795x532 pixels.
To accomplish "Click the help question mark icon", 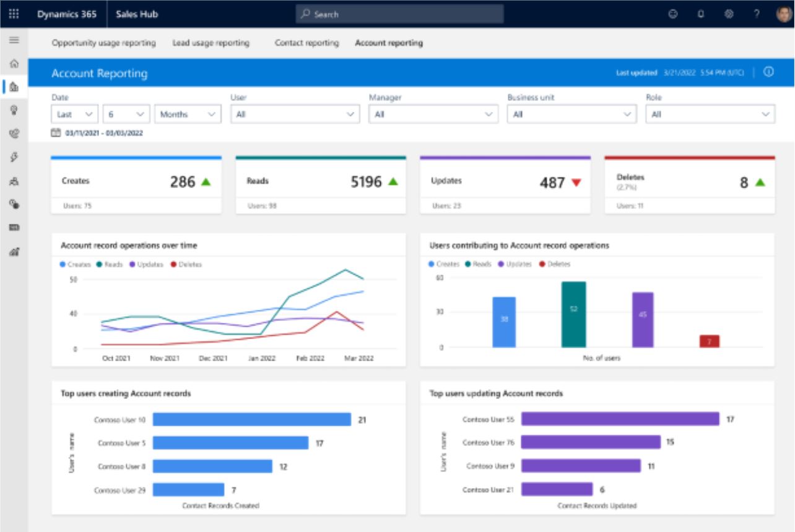I will coord(757,14).
